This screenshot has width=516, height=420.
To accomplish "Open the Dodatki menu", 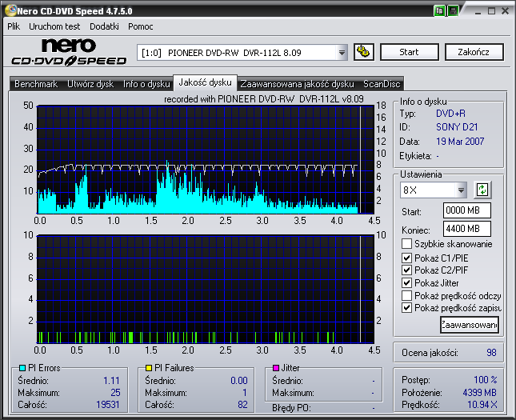I will 104,26.
